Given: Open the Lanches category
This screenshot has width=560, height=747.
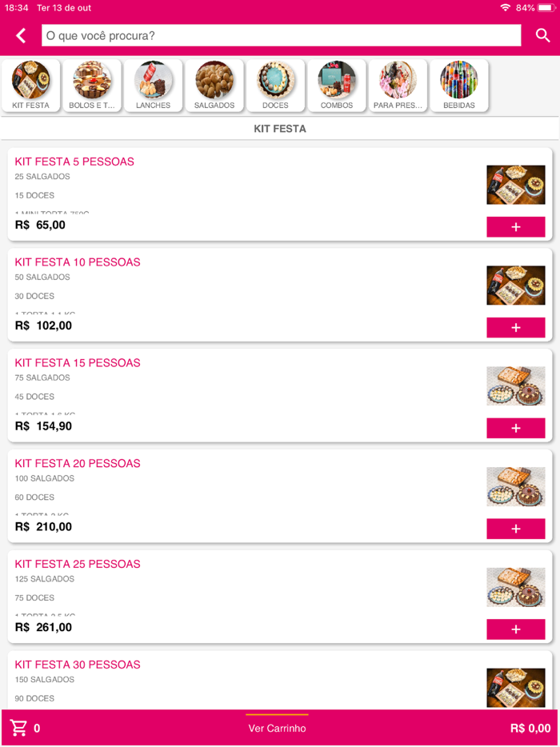Looking at the screenshot, I should pos(153,86).
